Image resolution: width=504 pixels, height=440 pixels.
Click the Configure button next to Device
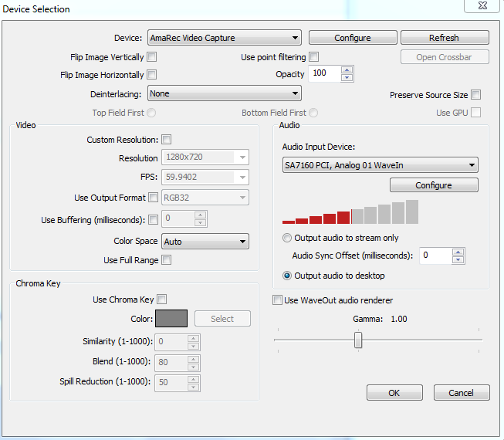[353, 38]
